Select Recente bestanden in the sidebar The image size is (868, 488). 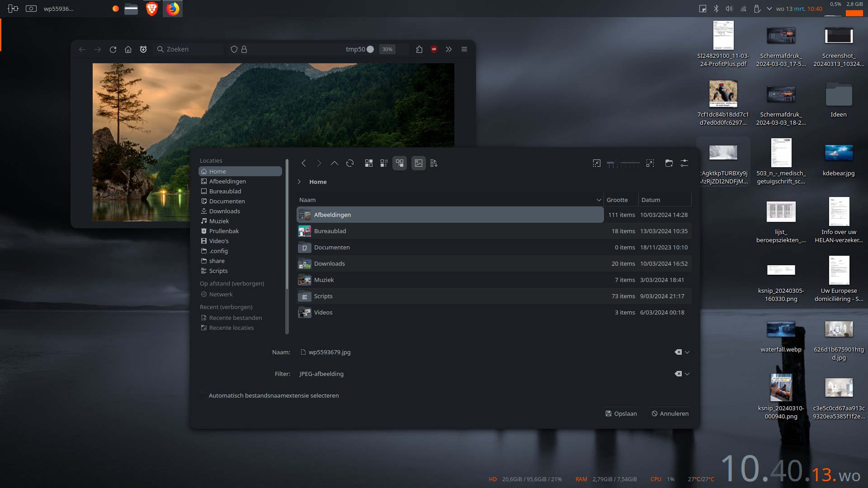(x=240, y=318)
